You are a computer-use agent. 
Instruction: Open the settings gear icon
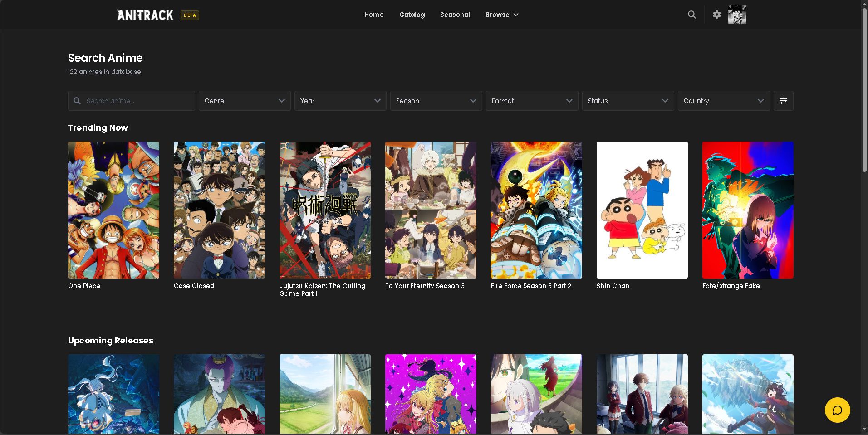point(716,14)
